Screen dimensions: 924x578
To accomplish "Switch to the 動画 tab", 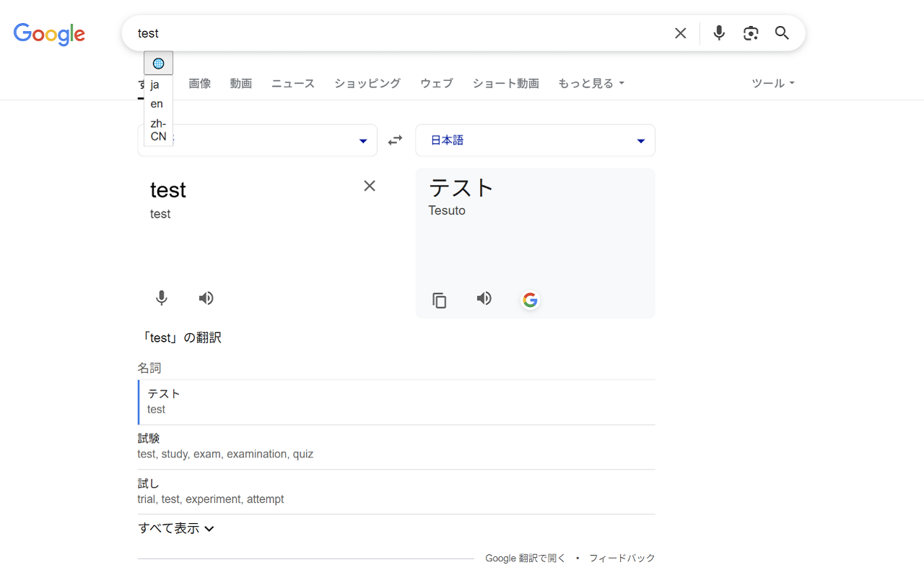I will click(x=241, y=83).
